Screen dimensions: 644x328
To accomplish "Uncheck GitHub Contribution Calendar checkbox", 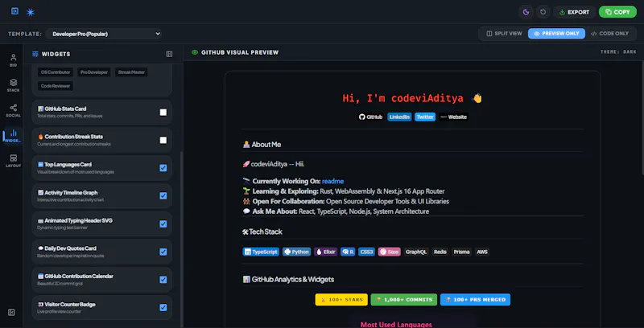I will (163, 280).
